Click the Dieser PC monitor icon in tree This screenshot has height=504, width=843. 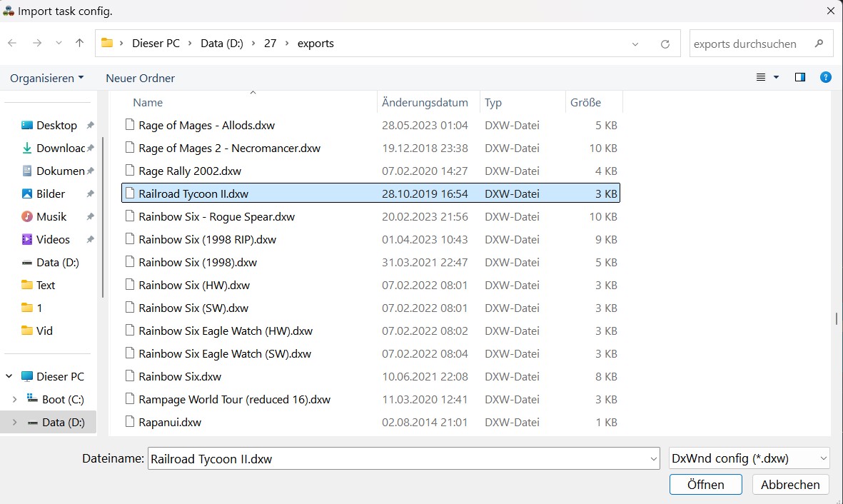[x=26, y=376]
